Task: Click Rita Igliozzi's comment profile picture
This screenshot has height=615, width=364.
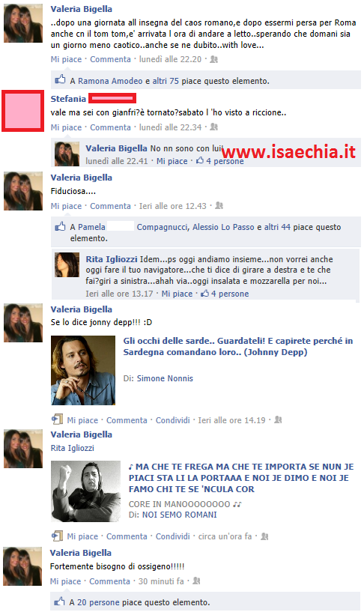Action: click(x=67, y=265)
